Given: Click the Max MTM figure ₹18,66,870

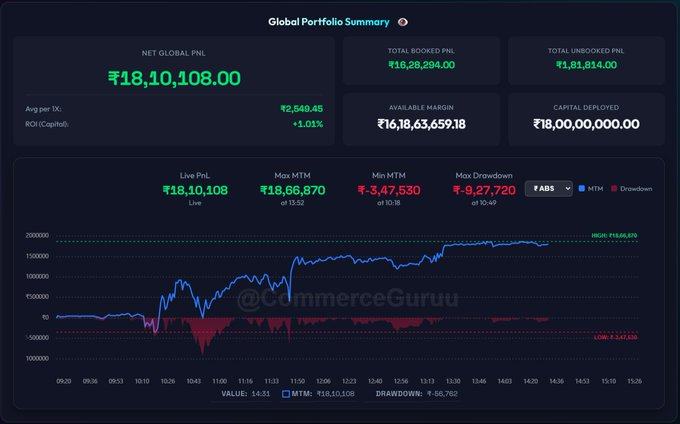Looking at the screenshot, I should tap(293, 190).
